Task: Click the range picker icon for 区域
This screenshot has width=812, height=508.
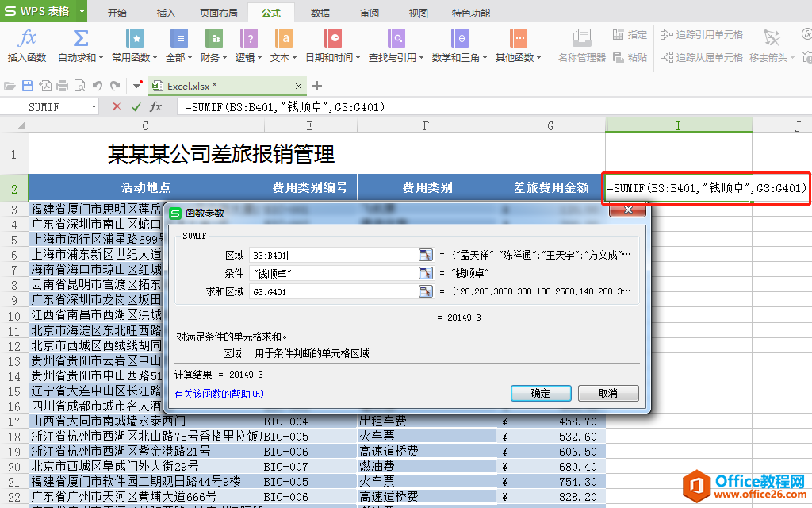Action: (426, 255)
